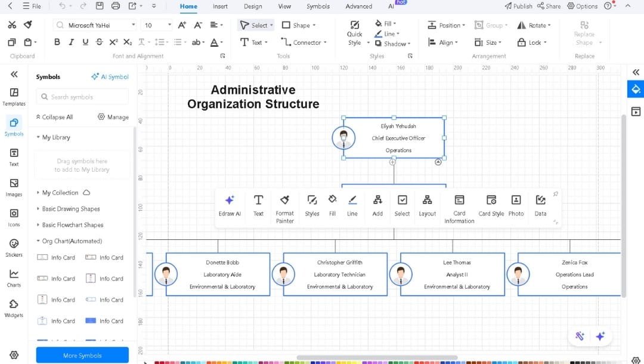The height and width of the screenshot is (364, 644).
Task: Toggle strikethrough formatting
Action: [99, 42]
